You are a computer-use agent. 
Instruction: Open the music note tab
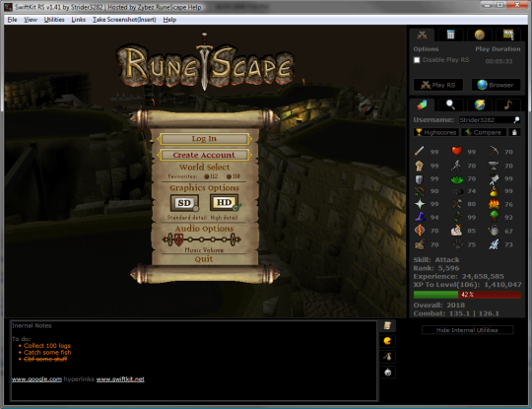tap(508, 104)
